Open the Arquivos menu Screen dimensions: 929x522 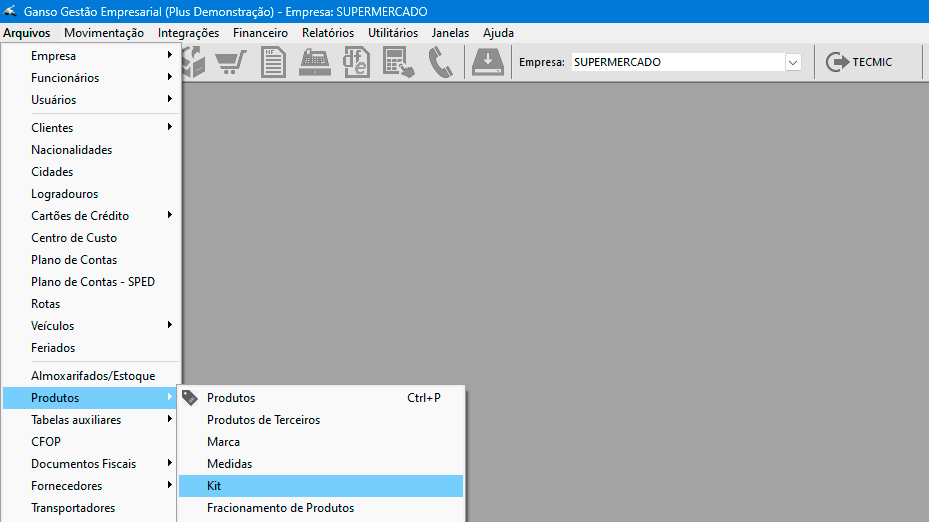[x=27, y=33]
